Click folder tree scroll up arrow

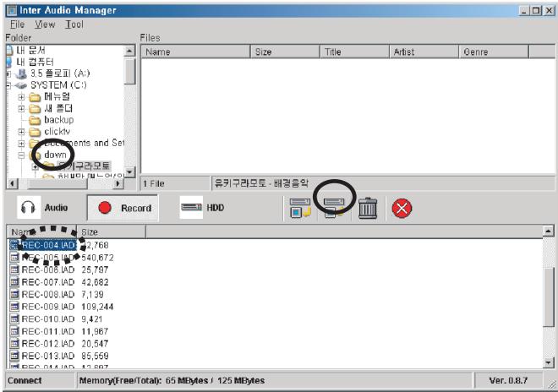point(130,51)
